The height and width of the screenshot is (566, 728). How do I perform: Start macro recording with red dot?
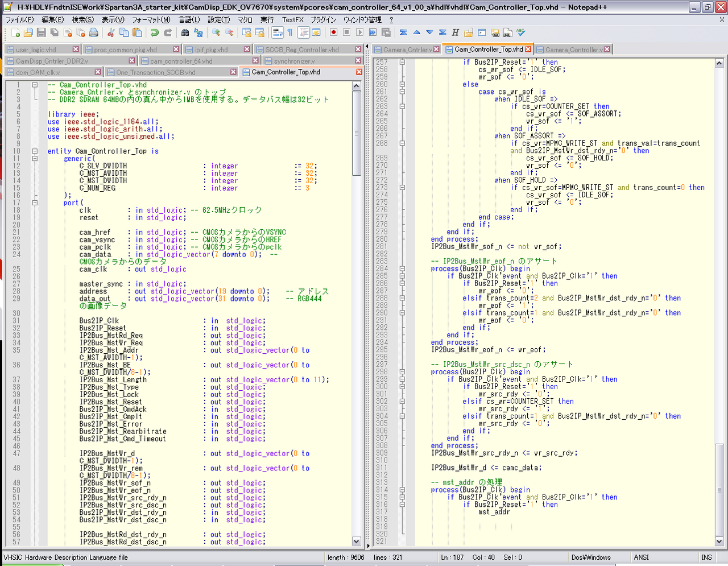[x=333, y=32]
